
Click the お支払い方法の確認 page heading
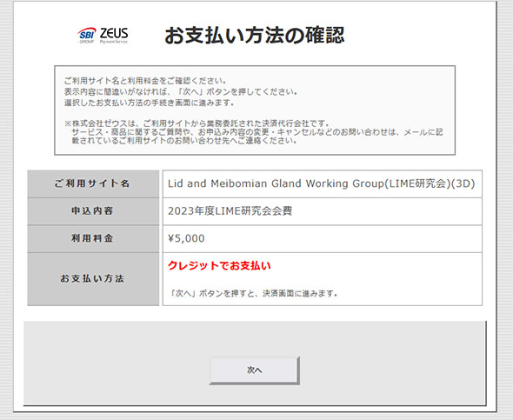255,36
